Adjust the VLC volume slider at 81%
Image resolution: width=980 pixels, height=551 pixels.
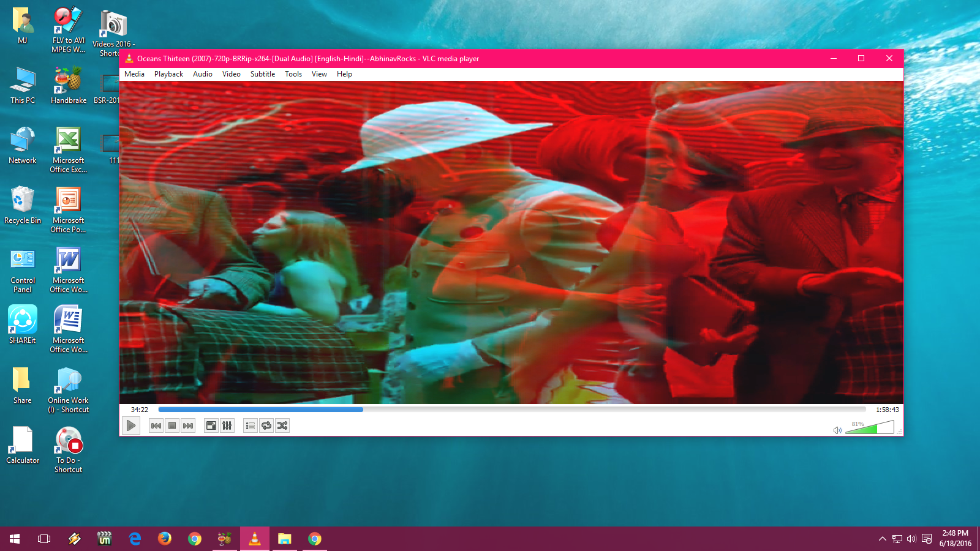[870, 427]
